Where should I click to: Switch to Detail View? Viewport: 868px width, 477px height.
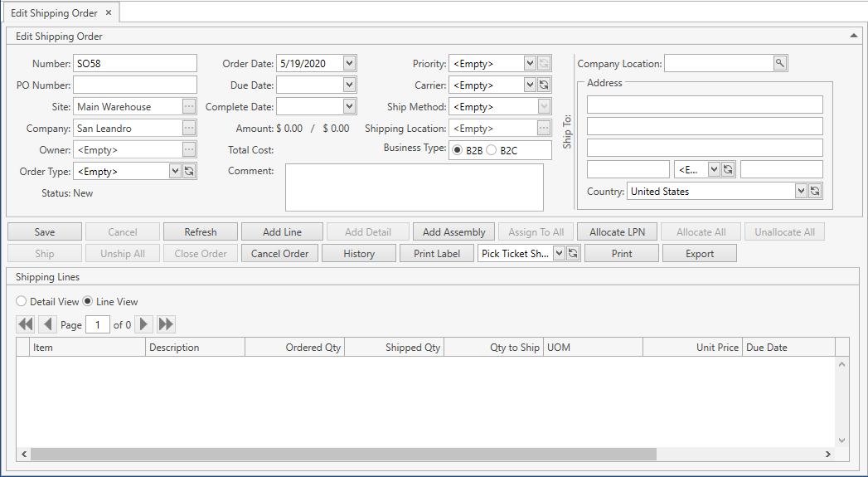[x=22, y=302]
